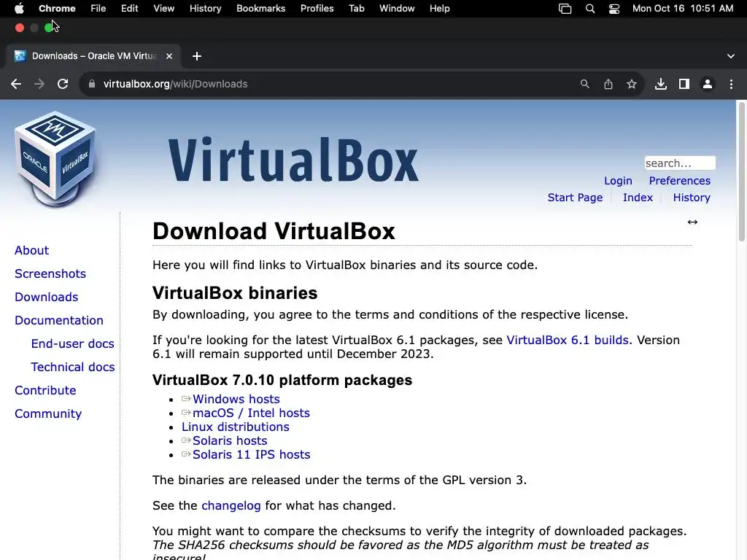
Task: Open Linux distributions link
Action: pos(236,427)
